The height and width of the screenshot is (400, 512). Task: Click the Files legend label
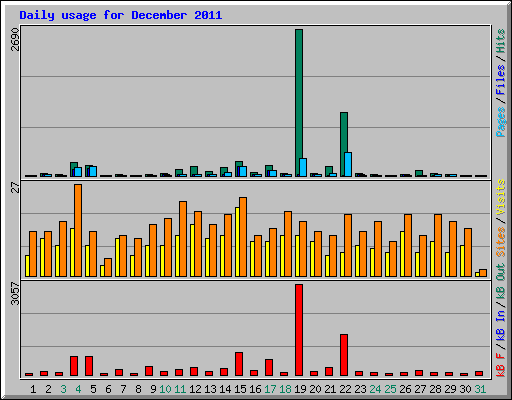501,79
